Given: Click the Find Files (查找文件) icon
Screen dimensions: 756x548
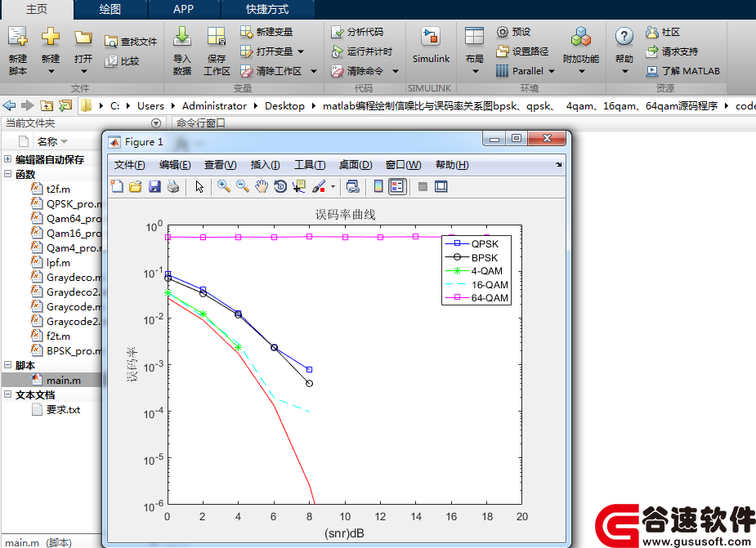Looking at the screenshot, I should [x=111, y=42].
